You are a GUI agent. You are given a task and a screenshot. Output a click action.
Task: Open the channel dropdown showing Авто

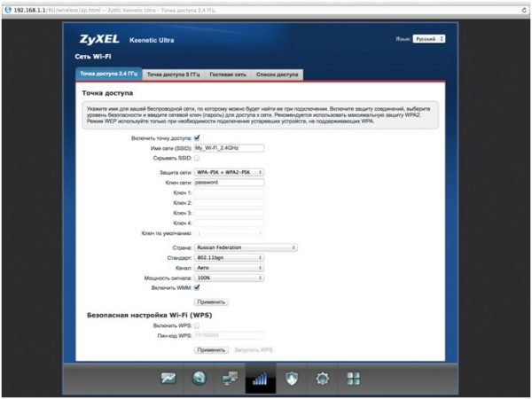229,268
